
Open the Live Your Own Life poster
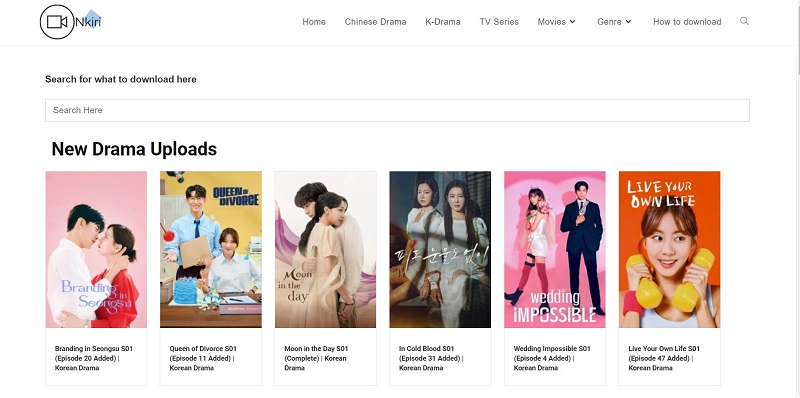pos(669,250)
